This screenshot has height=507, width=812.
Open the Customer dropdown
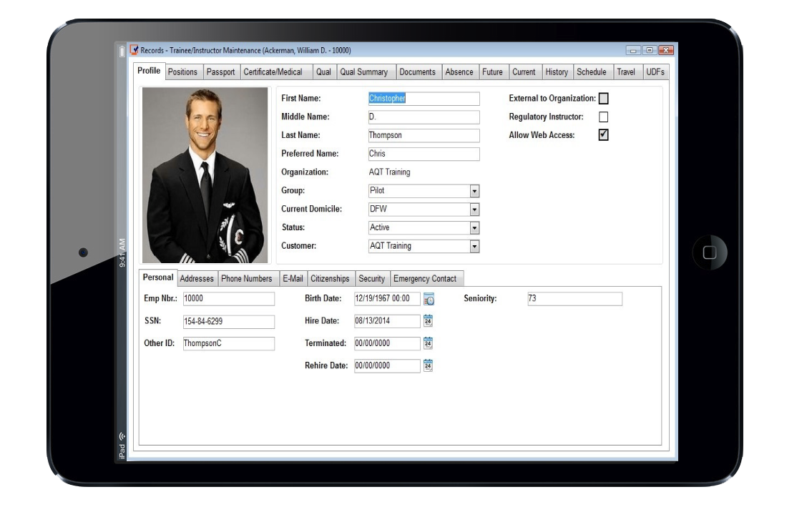click(x=474, y=245)
